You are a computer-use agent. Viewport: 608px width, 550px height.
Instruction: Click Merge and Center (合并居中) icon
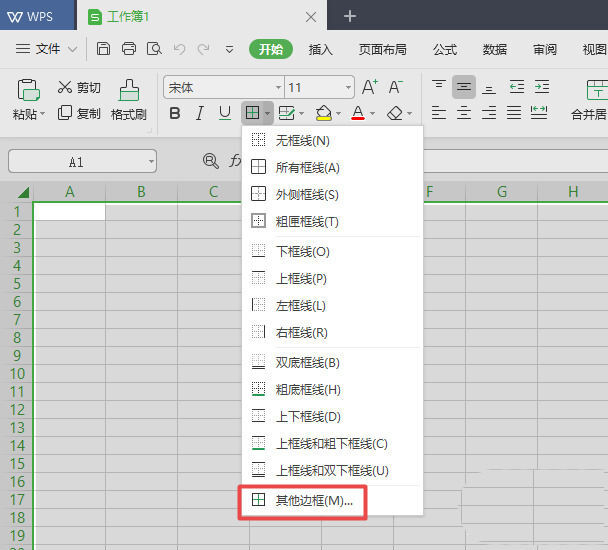tap(597, 90)
